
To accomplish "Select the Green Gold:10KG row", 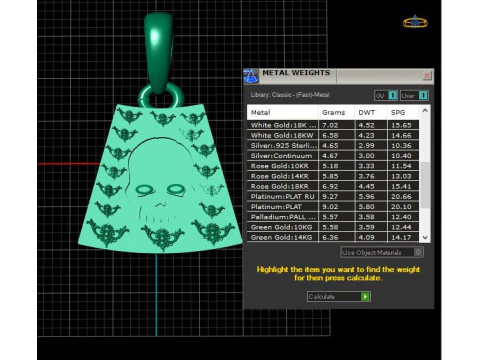I will (333, 227).
